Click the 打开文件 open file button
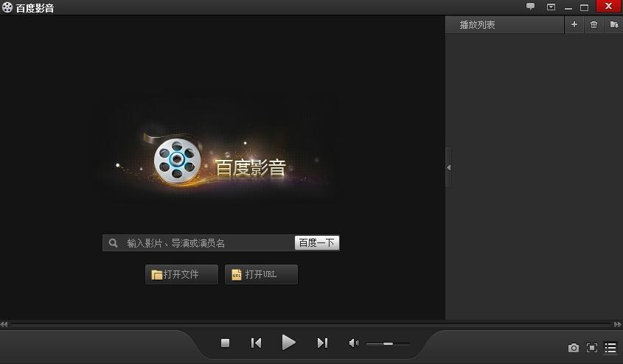The width and height of the screenshot is (623, 364). click(x=181, y=274)
